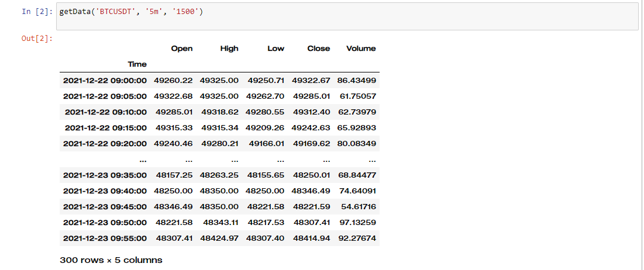Click Volume value 68.84477

pyautogui.click(x=356, y=175)
